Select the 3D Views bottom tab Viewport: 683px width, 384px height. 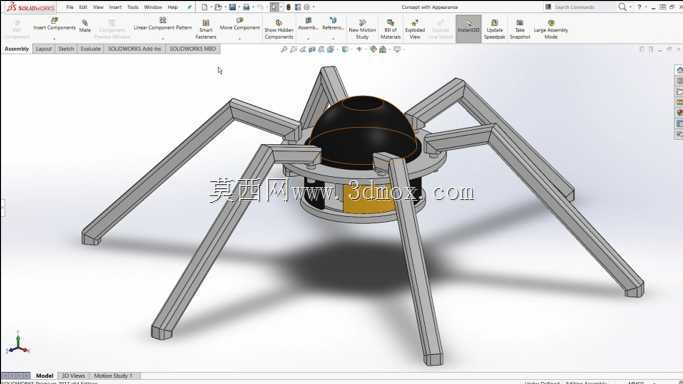[73, 375]
